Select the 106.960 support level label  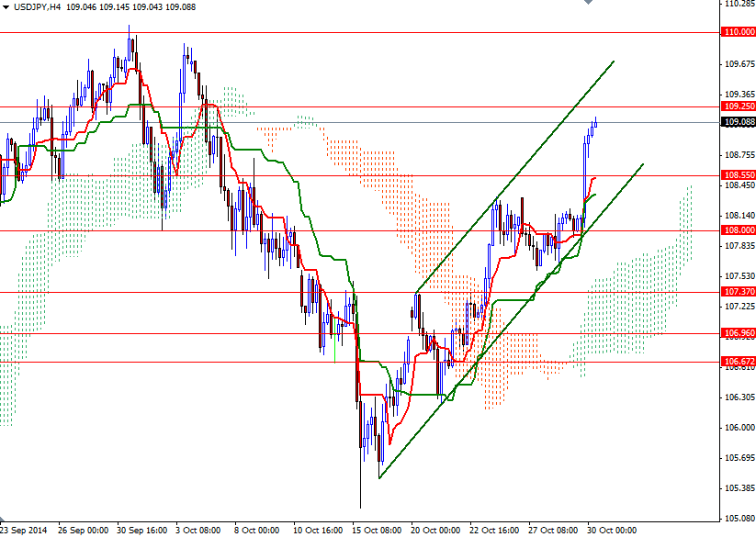coord(735,332)
